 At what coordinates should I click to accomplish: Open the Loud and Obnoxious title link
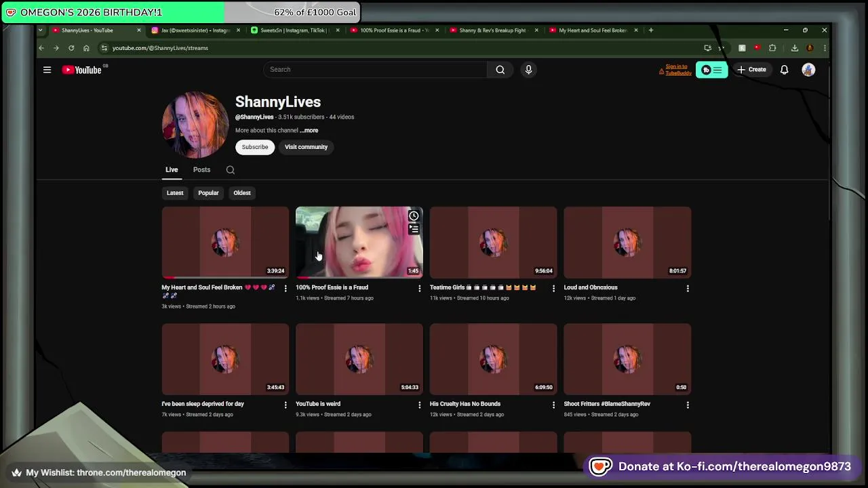tap(591, 287)
